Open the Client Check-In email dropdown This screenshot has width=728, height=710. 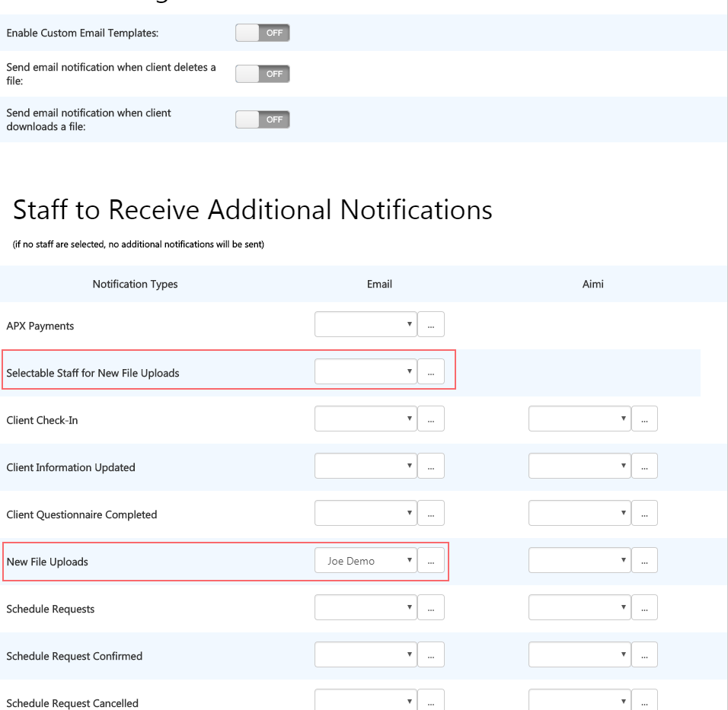[x=366, y=419]
